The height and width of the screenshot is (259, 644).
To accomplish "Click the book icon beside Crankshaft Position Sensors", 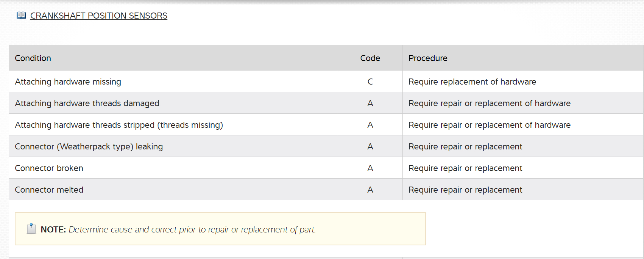I will [21, 16].
